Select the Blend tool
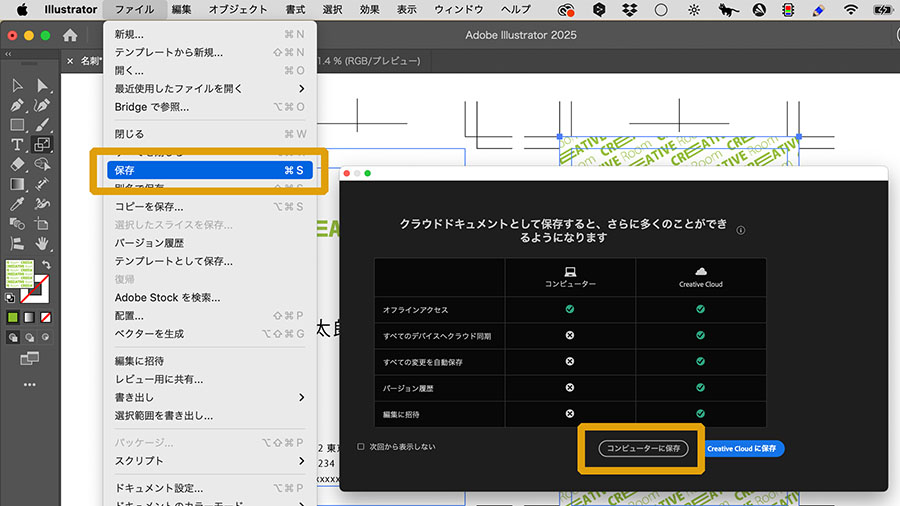 click(17, 224)
